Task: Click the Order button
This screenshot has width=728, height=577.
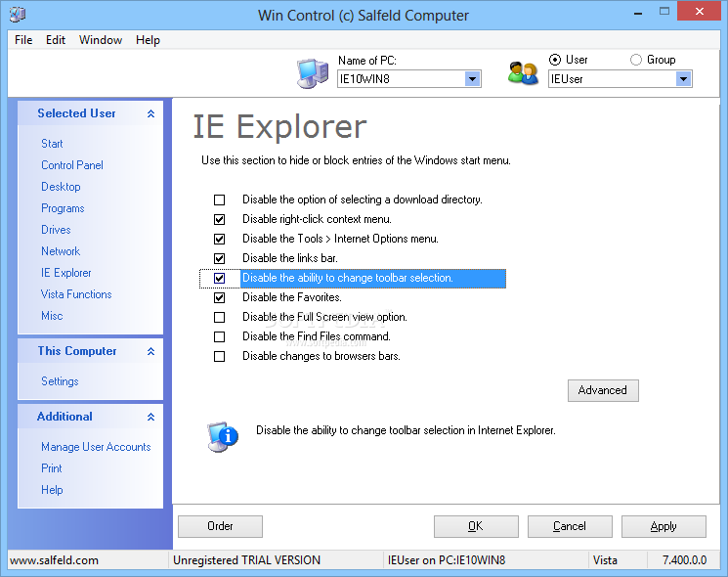Action: pos(220,526)
